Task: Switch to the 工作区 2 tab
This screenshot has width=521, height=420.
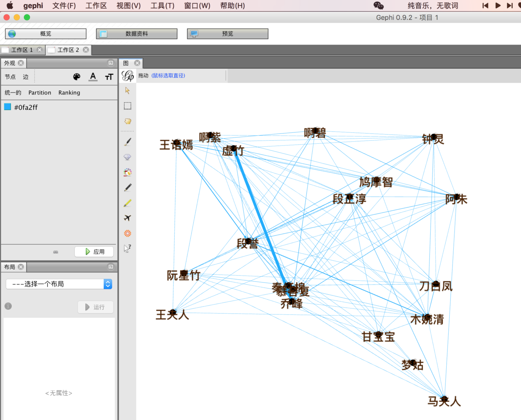Action: (x=68, y=50)
